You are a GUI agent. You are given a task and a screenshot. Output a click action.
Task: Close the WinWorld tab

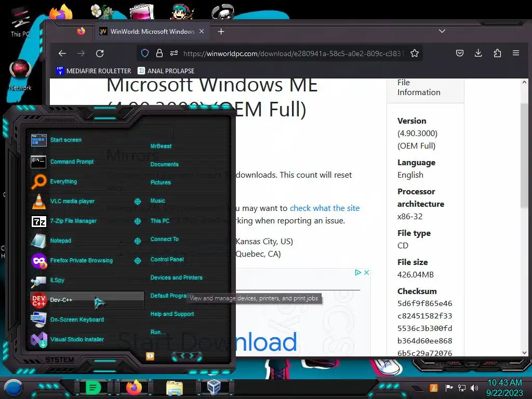pos(202,31)
